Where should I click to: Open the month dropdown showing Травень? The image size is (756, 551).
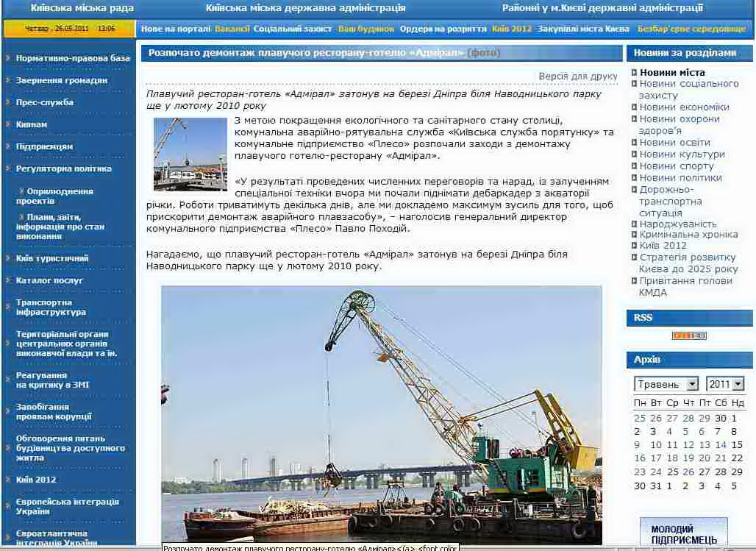click(666, 384)
